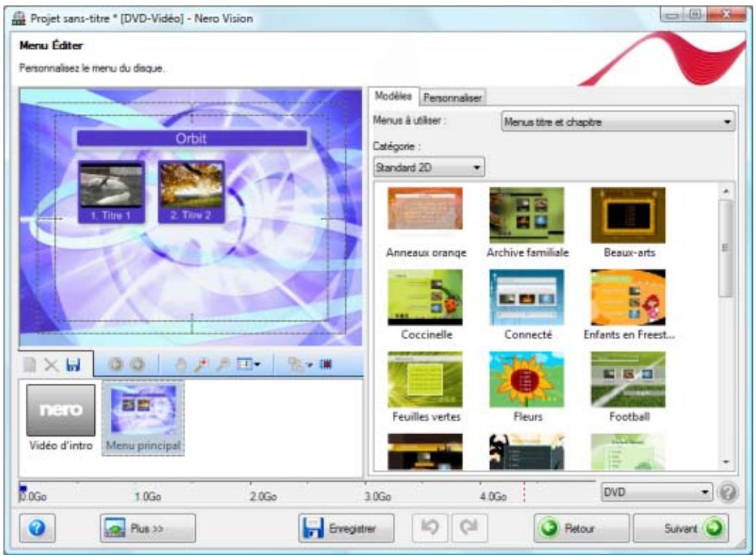
Task: Click the Orbit title in menu preview
Action: (x=191, y=139)
